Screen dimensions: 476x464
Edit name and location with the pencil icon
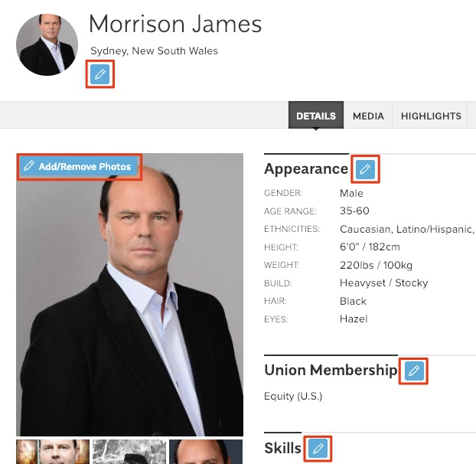click(x=100, y=74)
